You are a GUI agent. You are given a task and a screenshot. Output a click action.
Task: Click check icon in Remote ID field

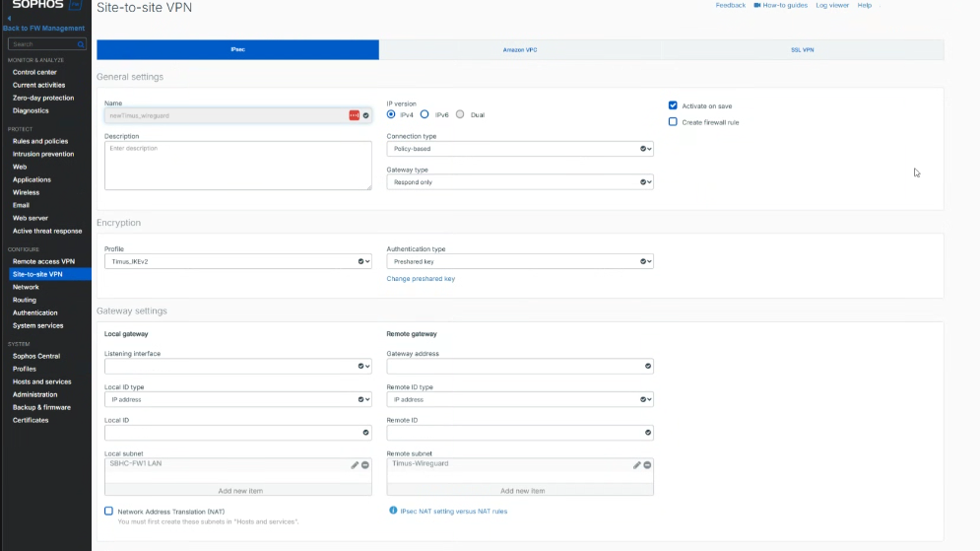(x=648, y=432)
